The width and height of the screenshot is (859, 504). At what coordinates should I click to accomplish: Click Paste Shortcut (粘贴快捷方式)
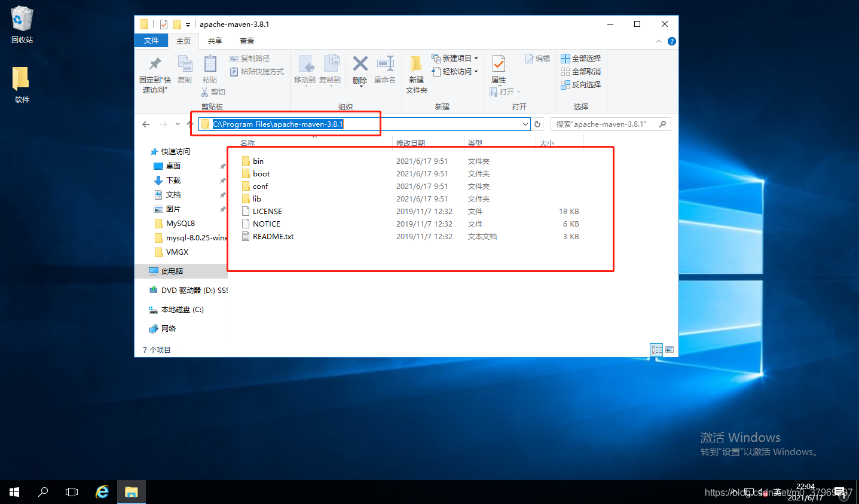[257, 72]
